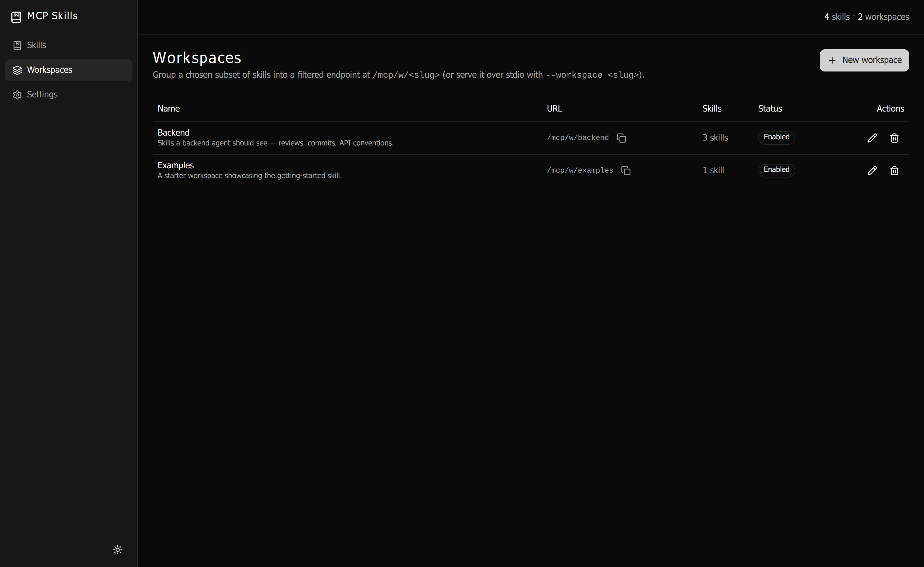Click the '1 skill' count cell
The width and height of the screenshot is (924, 567).
click(713, 170)
